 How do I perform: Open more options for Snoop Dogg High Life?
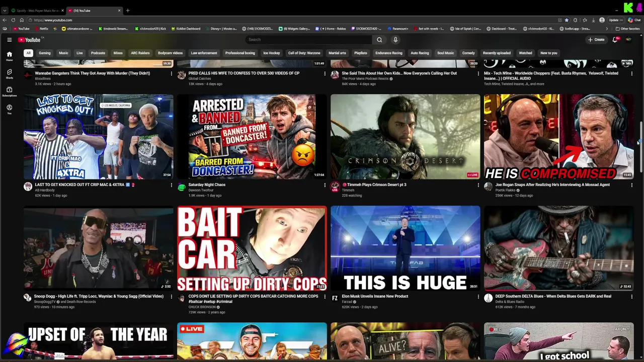pos(171,297)
